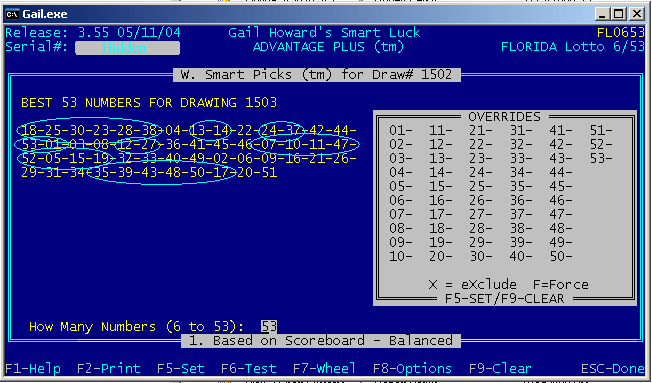This screenshot has height=383, width=652.
Task: Select override slot 13- in Overrides panel
Action: (x=441, y=158)
